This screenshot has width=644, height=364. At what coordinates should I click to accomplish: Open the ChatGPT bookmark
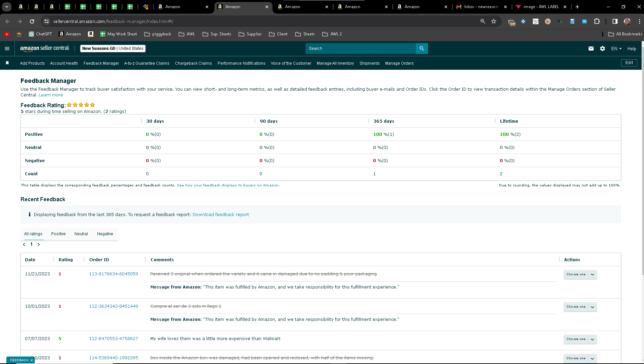(x=40, y=34)
